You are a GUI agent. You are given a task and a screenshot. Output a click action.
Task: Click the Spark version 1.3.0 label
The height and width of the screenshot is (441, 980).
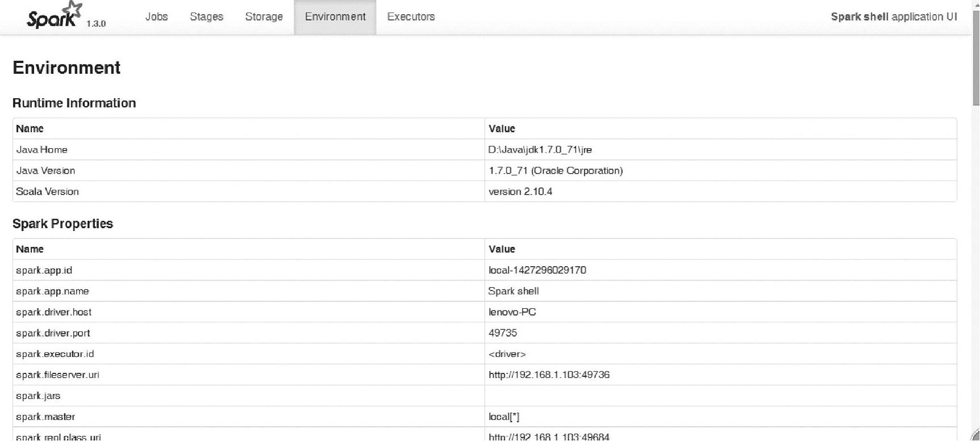96,24
